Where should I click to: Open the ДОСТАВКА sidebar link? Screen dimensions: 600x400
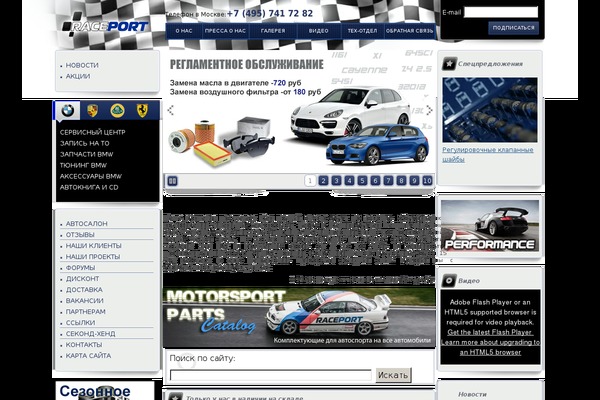click(84, 290)
